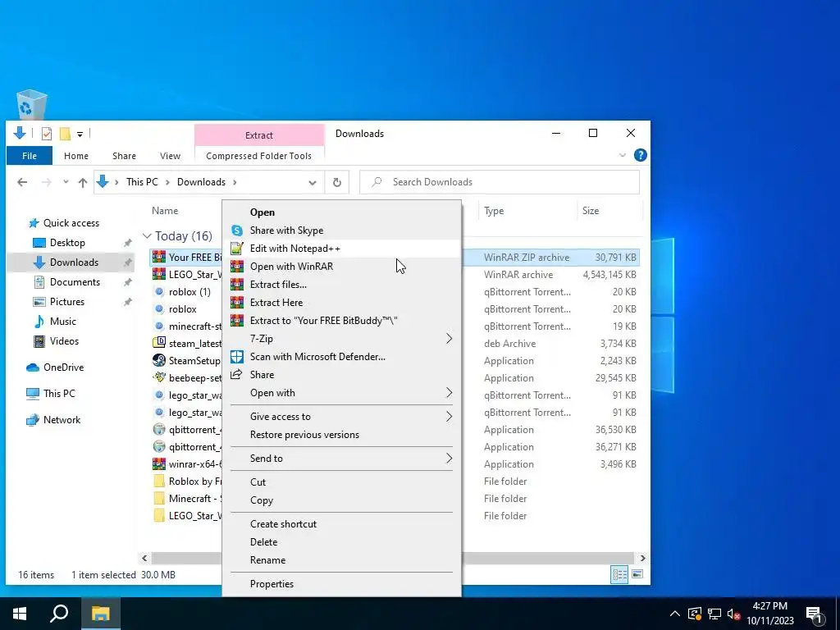Open the Compressed Folder Tools tab
840x630 pixels.
[258, 156]
